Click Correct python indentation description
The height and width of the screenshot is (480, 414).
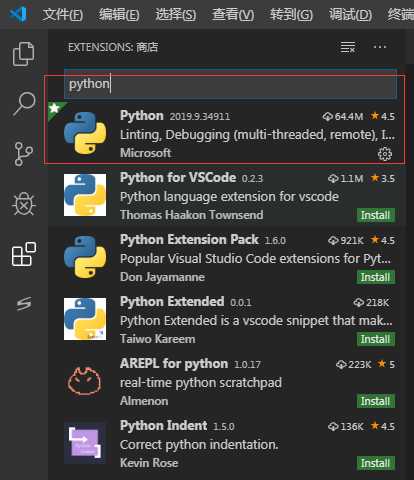pyautogui.click(x=199, y=445)
